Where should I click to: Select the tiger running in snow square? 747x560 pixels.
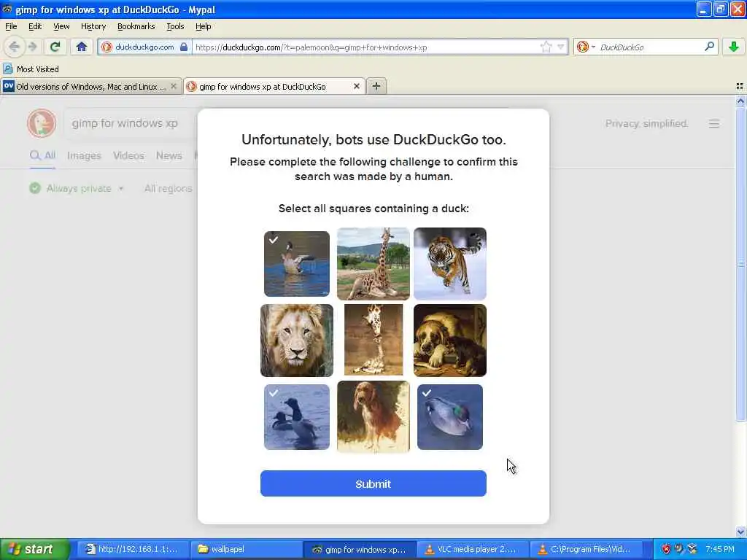click(x=449, y=264)
